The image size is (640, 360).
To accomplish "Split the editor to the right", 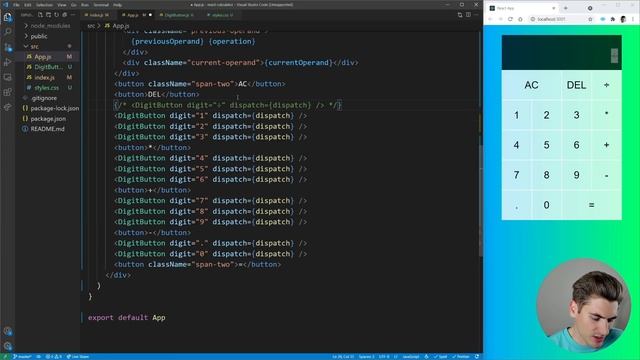I will point(468,15).
